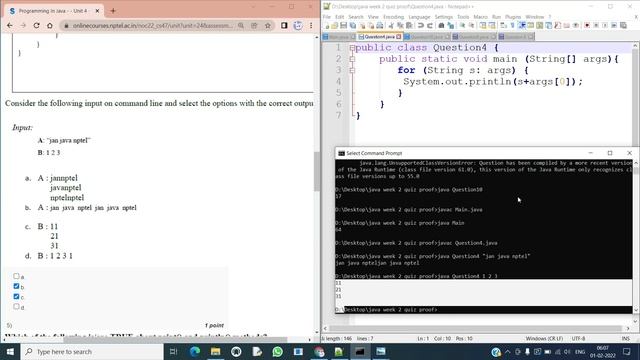
Task: Click Command Prompt vertical scrollbar
Action: [636, 237]
